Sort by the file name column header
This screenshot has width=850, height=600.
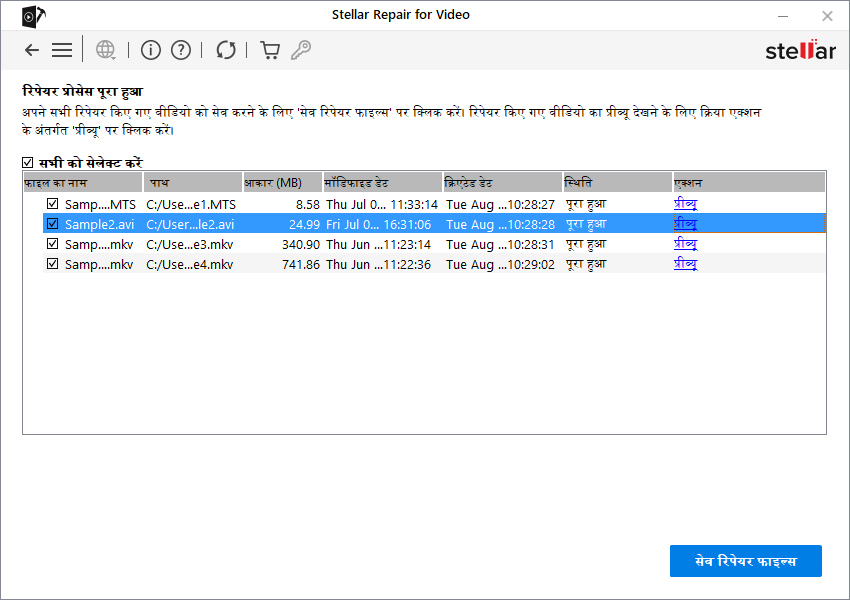(x=83, y=183)
